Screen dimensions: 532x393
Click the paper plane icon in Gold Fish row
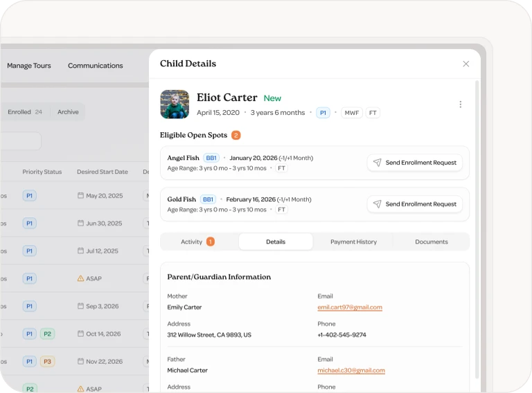click(x=377, y=204)
